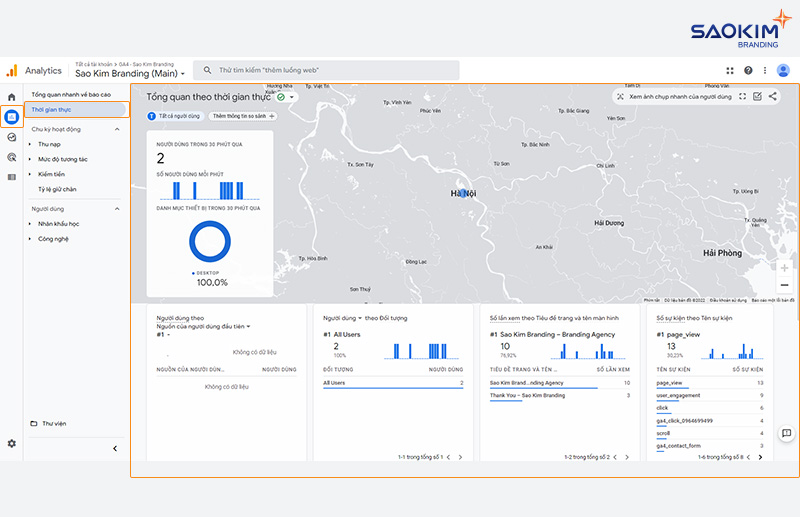Open Thư viện library link
This screenshot has height=517, width=800.
pyautogui.click(x=54, y=424)
